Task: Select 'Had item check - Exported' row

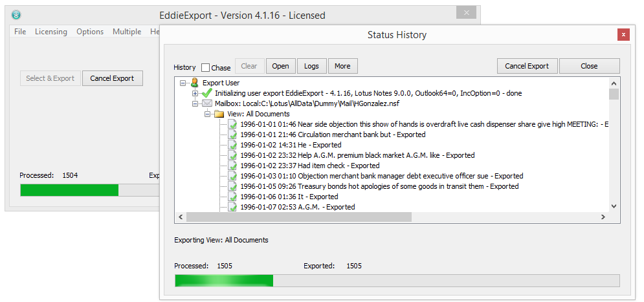Action: coord(309,166)
